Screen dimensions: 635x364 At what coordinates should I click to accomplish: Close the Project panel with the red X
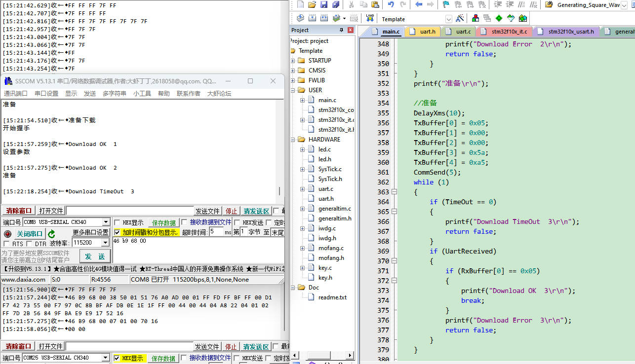tap(351, 30)
